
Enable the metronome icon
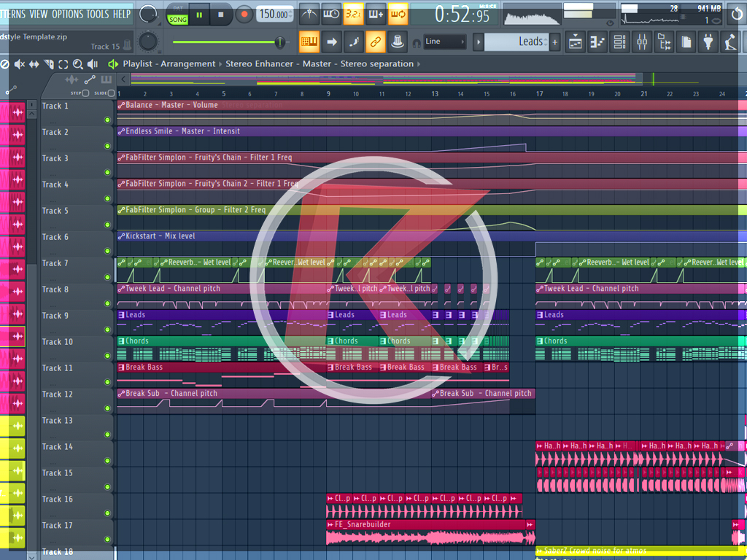(309, 14)
